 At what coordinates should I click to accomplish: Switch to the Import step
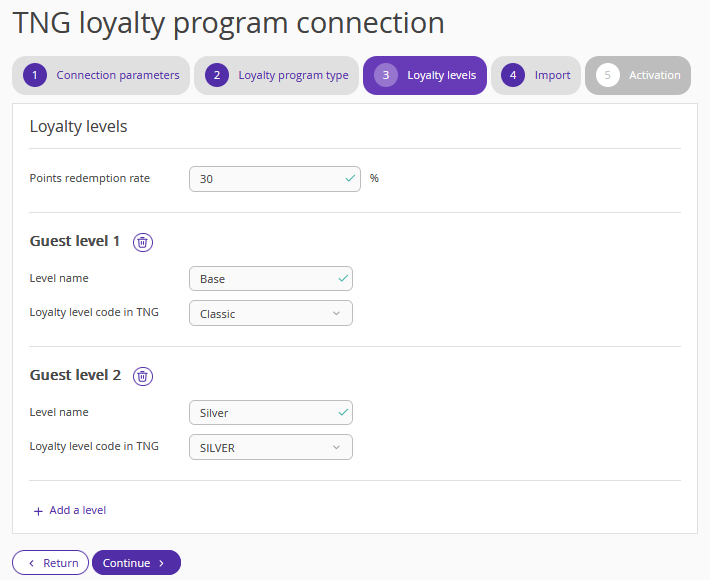[536, 75]
